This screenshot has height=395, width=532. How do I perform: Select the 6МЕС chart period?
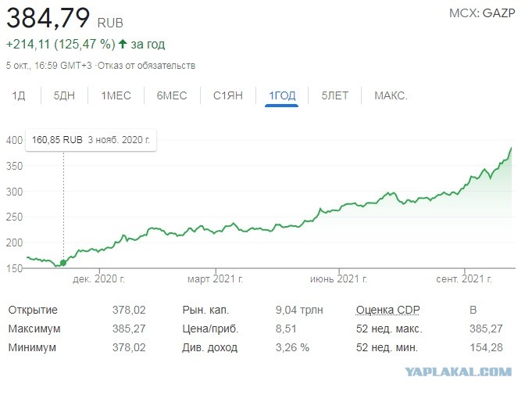point(172,95)
